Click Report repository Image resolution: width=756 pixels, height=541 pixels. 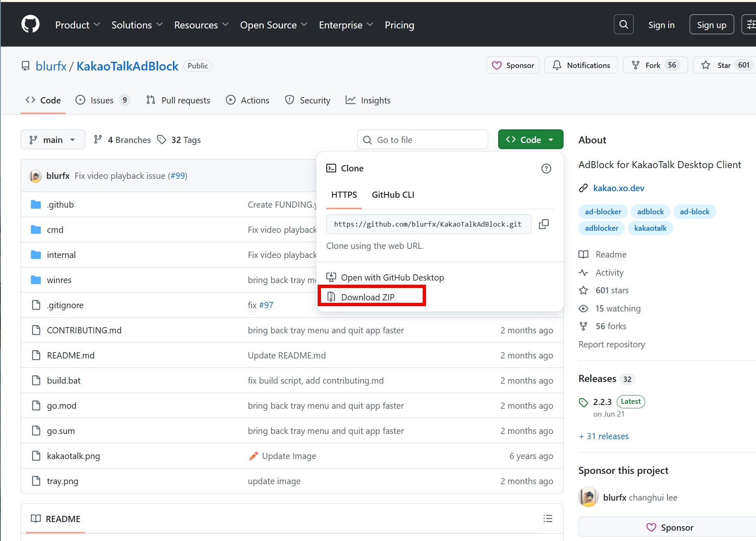point(611,344)
